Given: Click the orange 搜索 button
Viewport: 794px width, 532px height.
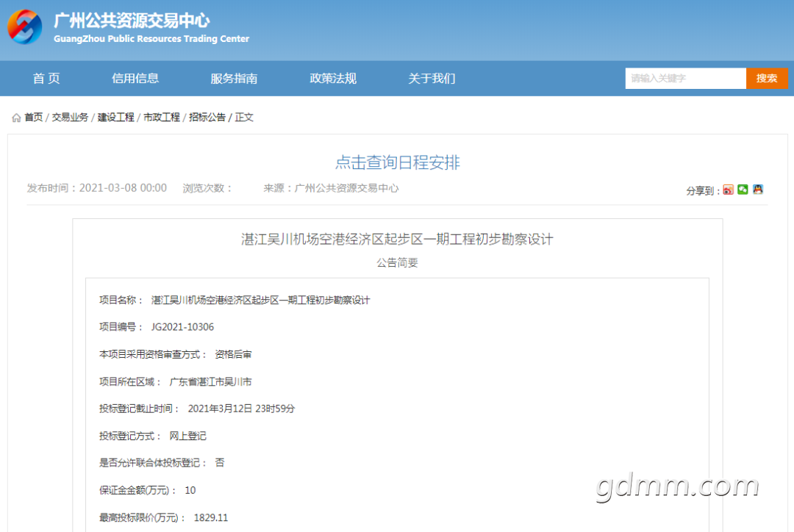Looking at the screenshot, I should 767,79.
